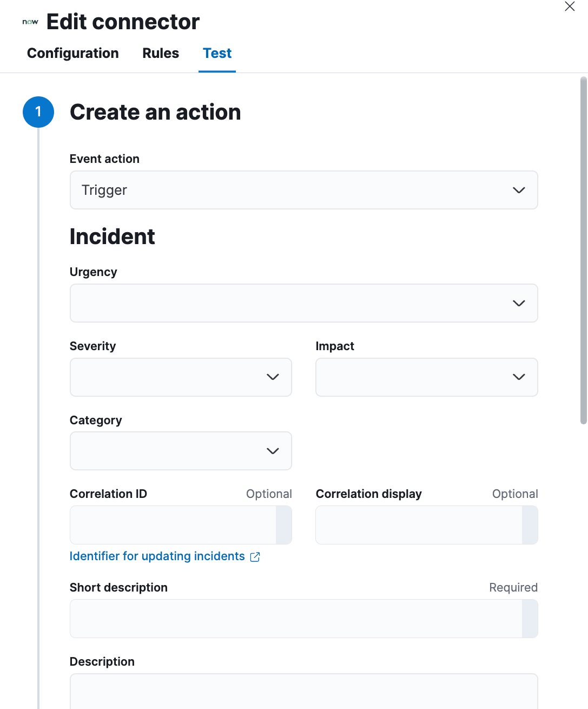Click the Event action dropdown chevron
The width and height of the screenshot is (588, 709).
click(x=519, y=190)
